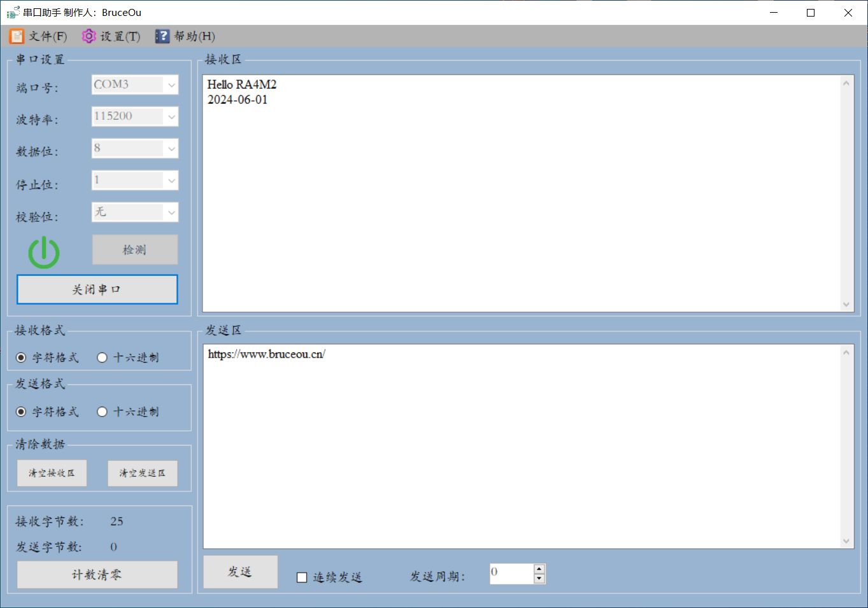Click the 发送区 scrollbar down arrow
868x608 pixels.
846,541
